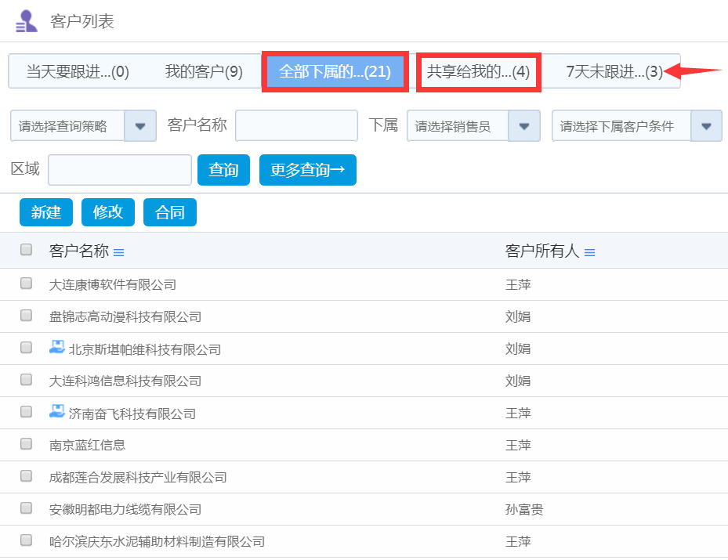This screenshot has height=560, width=728.
Task: Click inside the 区域 input field
Action: click(x=118, y=169)
